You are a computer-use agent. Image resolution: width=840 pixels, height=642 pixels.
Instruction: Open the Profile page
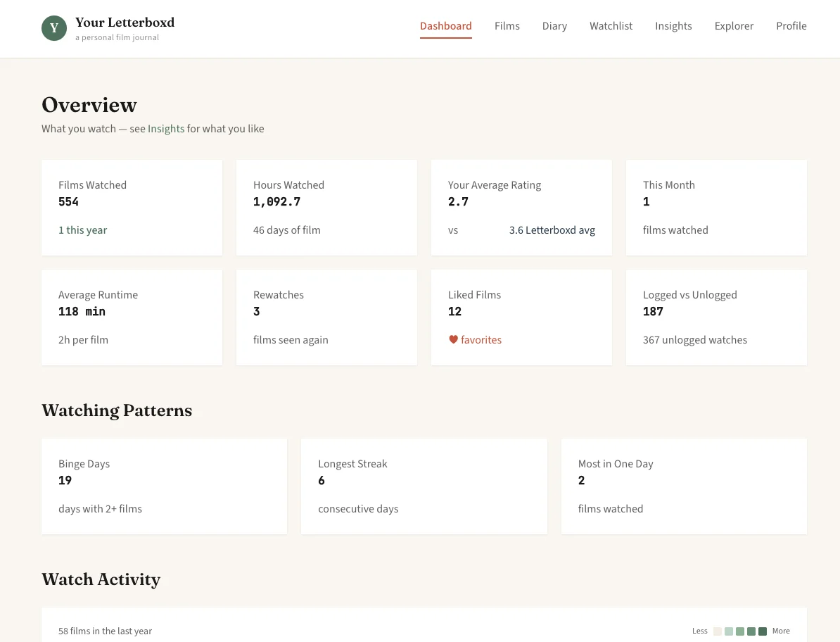pyautogui.click(x=791, y=26)
